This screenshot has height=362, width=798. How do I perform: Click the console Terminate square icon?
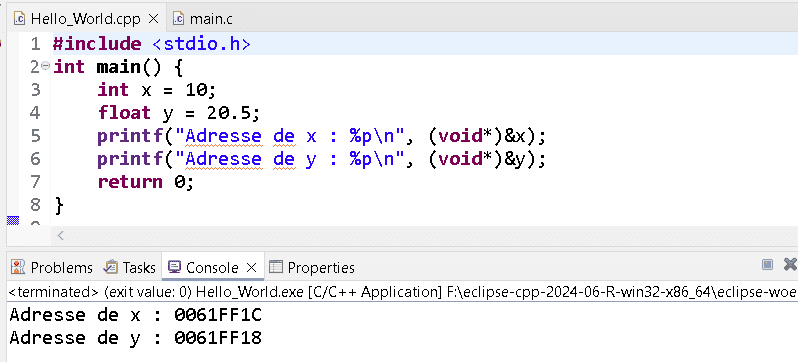[767, 264]
